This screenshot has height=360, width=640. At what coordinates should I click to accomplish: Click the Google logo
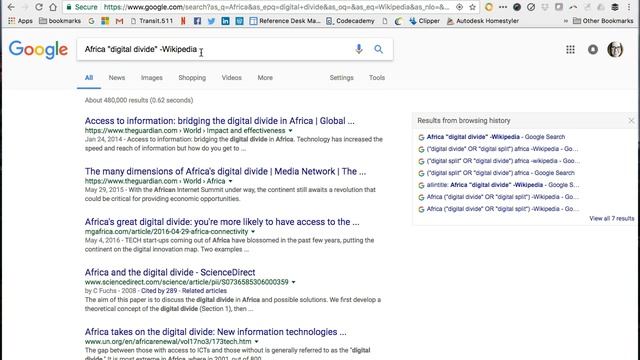(38, 50)
